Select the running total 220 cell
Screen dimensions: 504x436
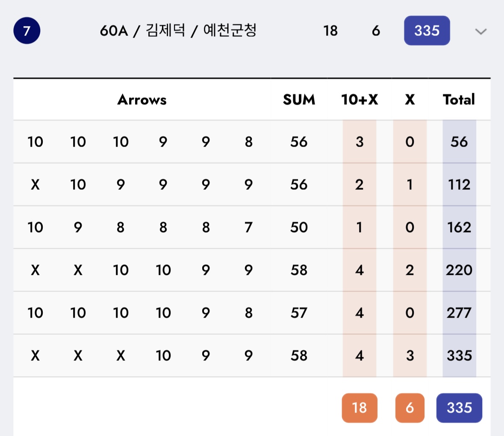[459, 270]
